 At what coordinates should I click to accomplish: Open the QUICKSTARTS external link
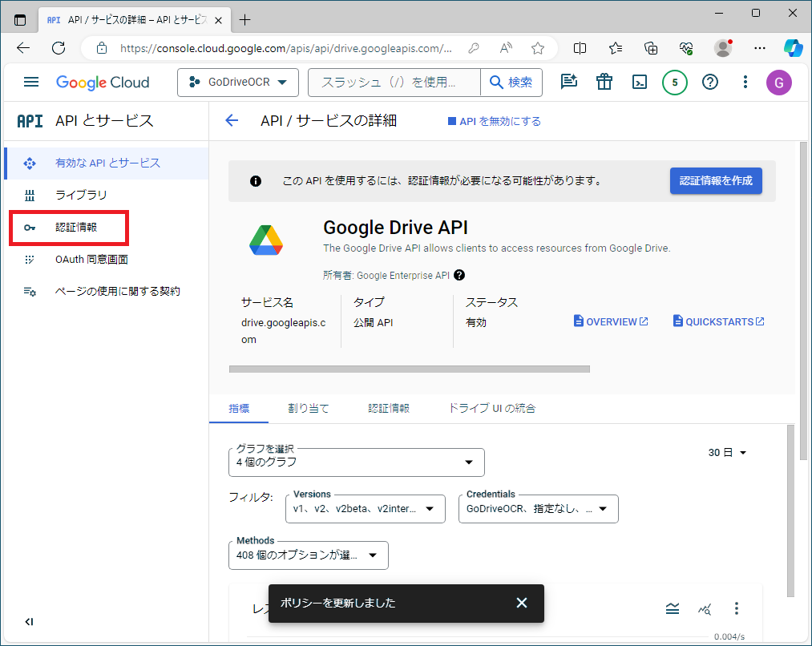click(719, 321)
